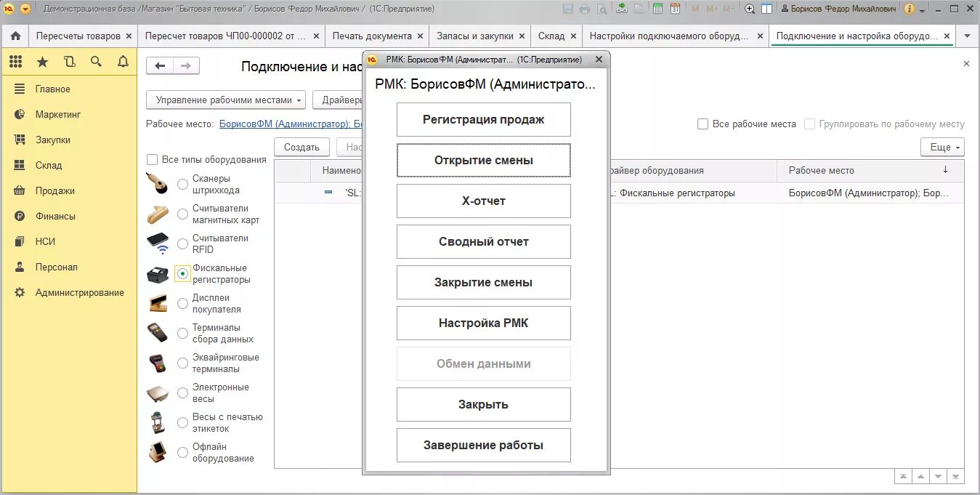Click the electronic scales device icon
980x495 pixels.
coord(158,393)
